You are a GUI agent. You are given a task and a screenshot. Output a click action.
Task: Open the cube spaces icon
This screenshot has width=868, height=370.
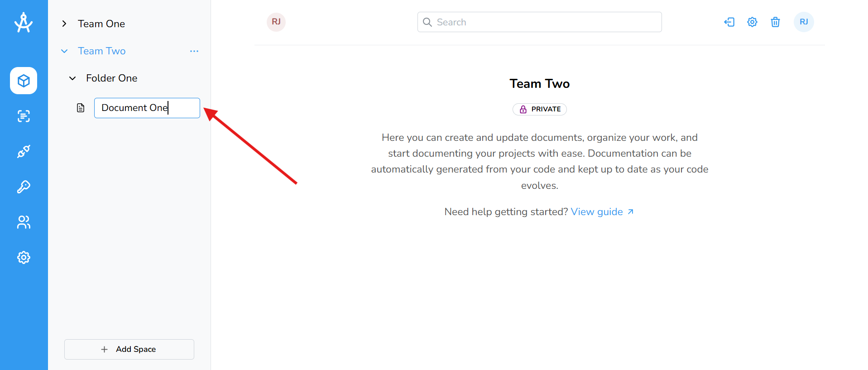pos(24,81)
